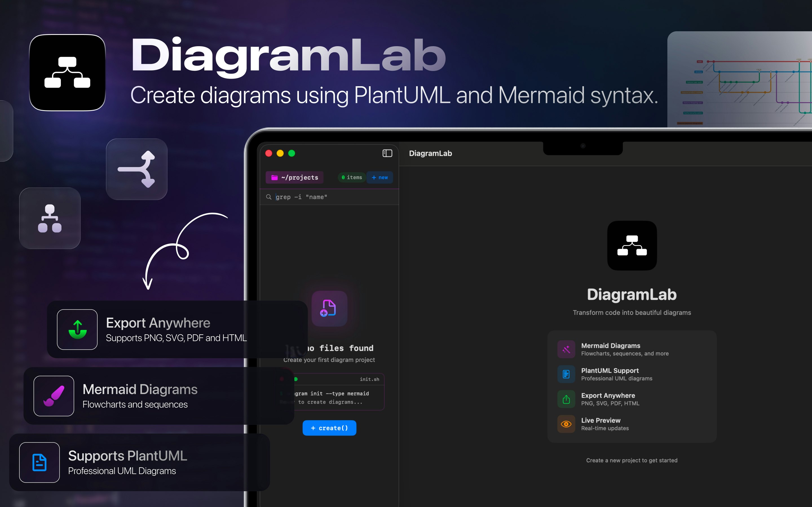The image size is (812, 507).
Task: Open the Mermaid Diagrams feature icon
Action: pos(566,349)
